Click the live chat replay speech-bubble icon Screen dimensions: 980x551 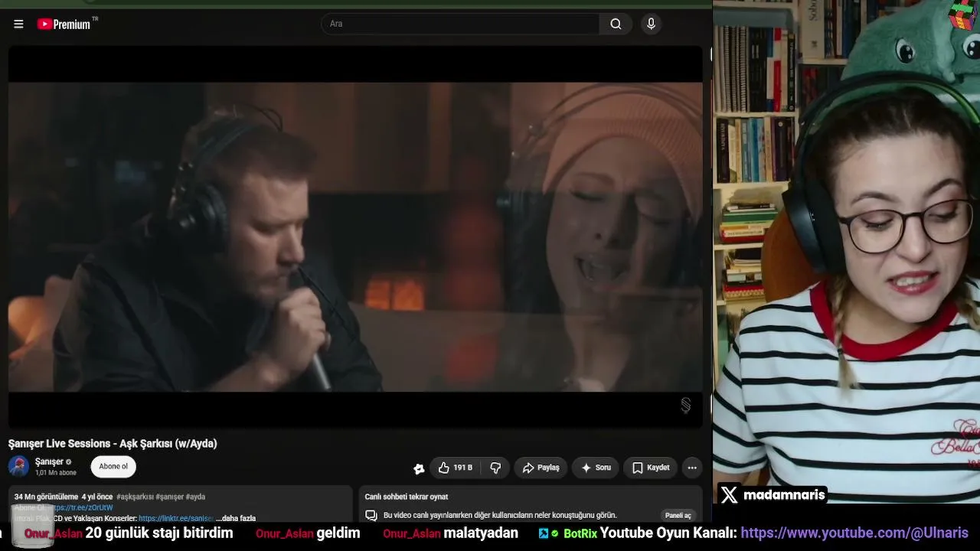371,515
